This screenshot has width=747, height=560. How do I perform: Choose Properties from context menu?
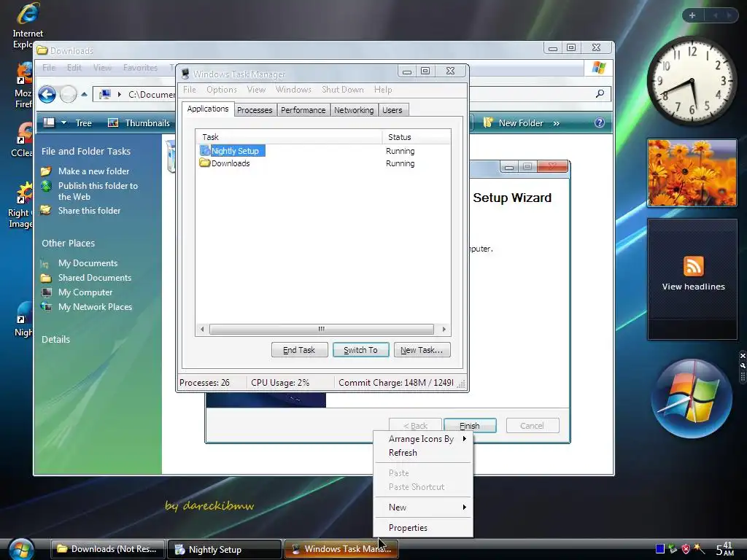424,528
